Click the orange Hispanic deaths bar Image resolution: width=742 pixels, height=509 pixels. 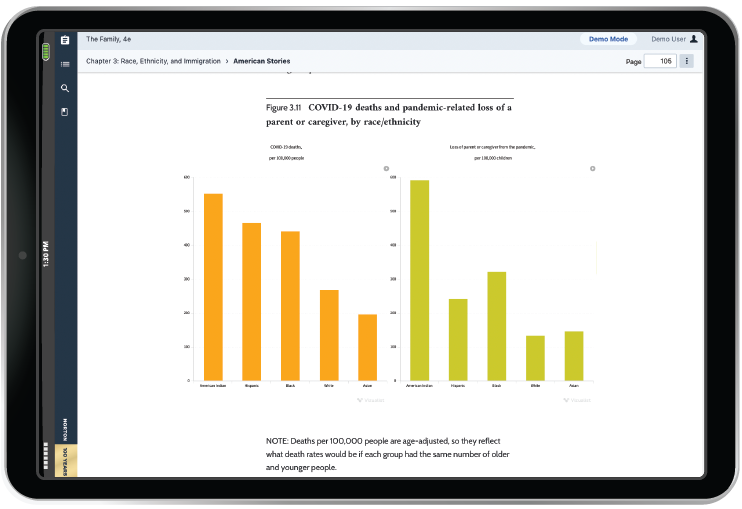coord(251,301)
